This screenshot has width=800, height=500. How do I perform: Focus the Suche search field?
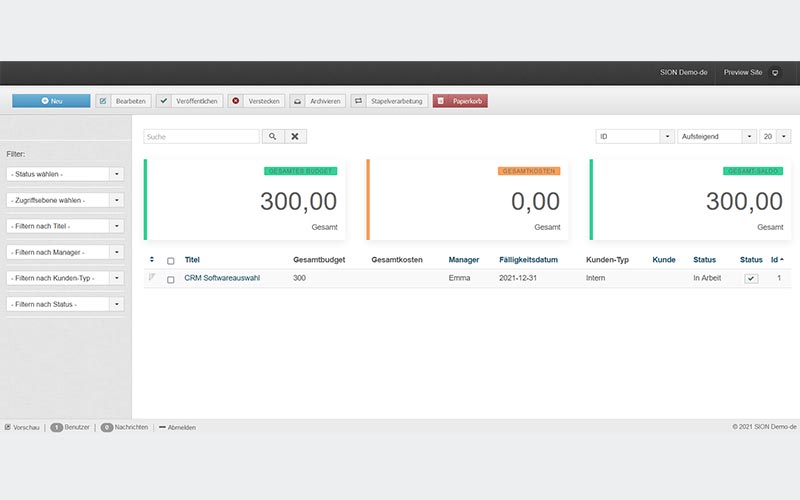(202, 137)
